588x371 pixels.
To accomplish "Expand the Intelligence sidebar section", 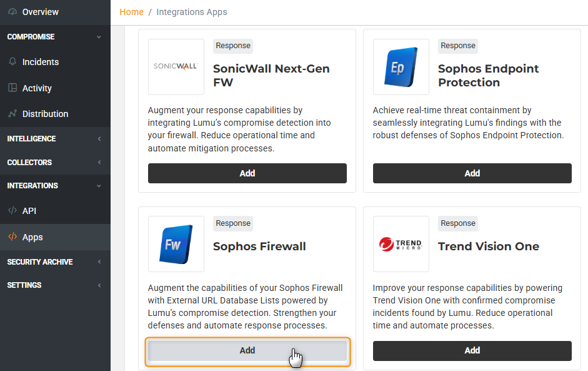I will click(x=99, y=139).
